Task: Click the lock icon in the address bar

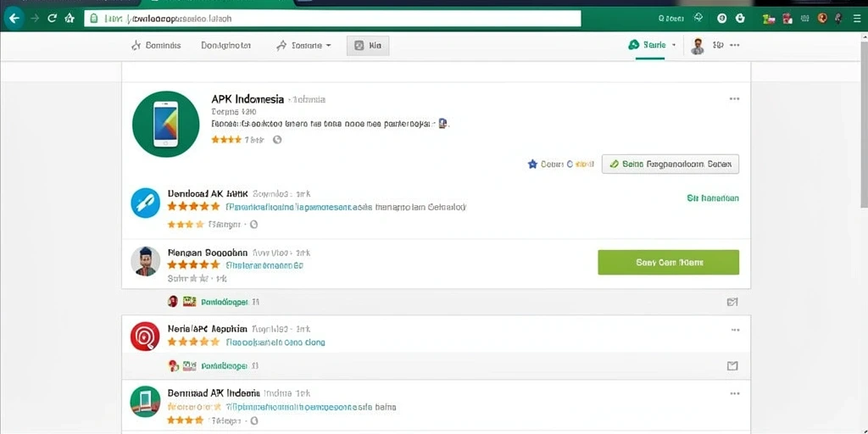Action: pyautogui.click(x=94, y=19)
